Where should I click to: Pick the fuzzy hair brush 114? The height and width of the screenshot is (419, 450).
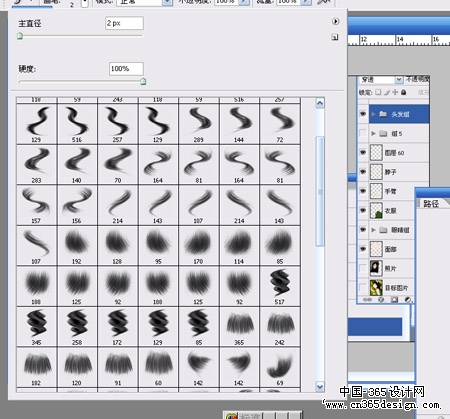tap(239, 246)
